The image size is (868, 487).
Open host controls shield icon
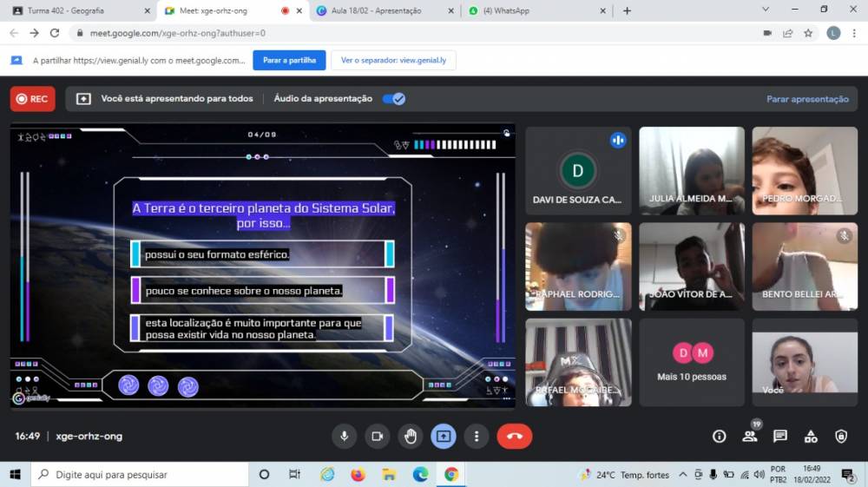click(841, 436)
